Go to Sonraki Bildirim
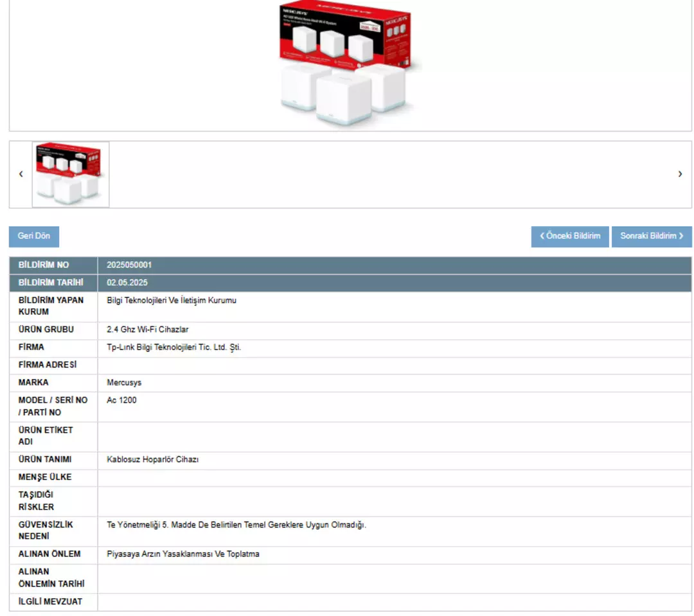This screenshot has height=616, width=694. [652, 236]
